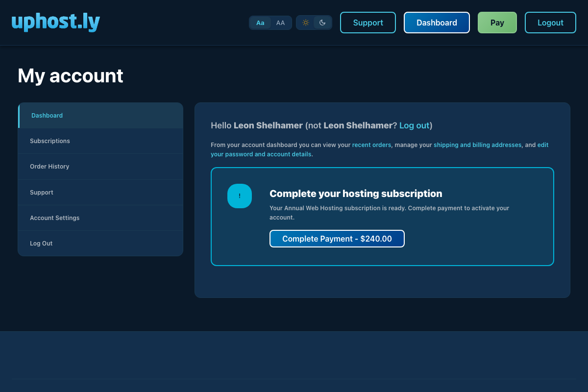Screen dimensions: 588x392
Task: View shipping and billing addresses
Action: 477,145
